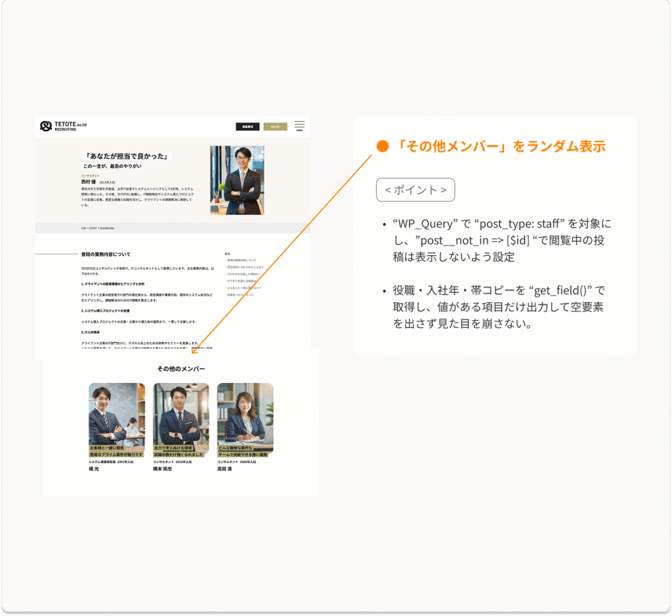Click 西村 優's profile photo
672x616 pixels.
point(237,180)
